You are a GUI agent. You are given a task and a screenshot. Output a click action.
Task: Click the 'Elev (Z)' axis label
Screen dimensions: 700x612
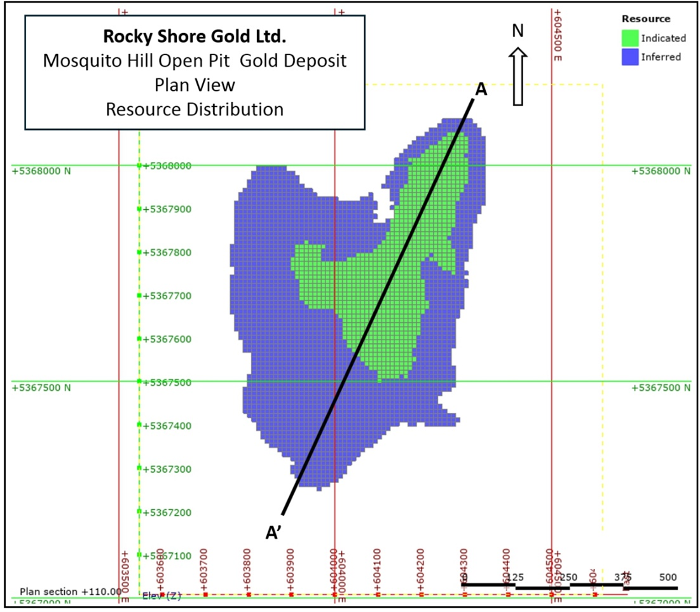pos(153,595)
